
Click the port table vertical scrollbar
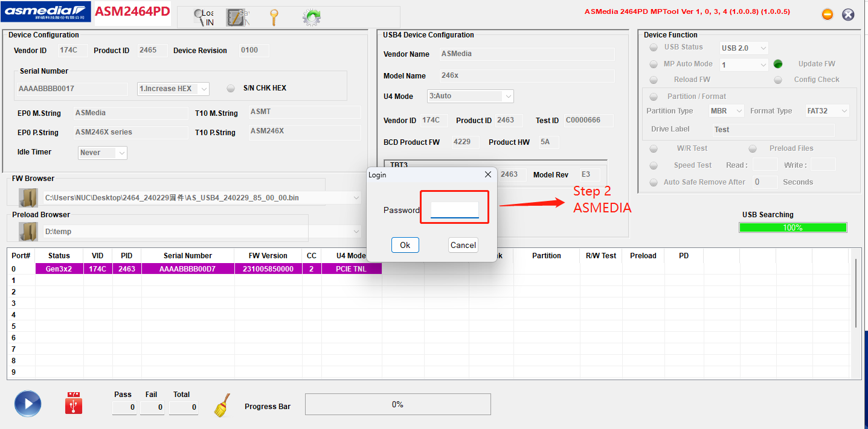pos(855,293)
